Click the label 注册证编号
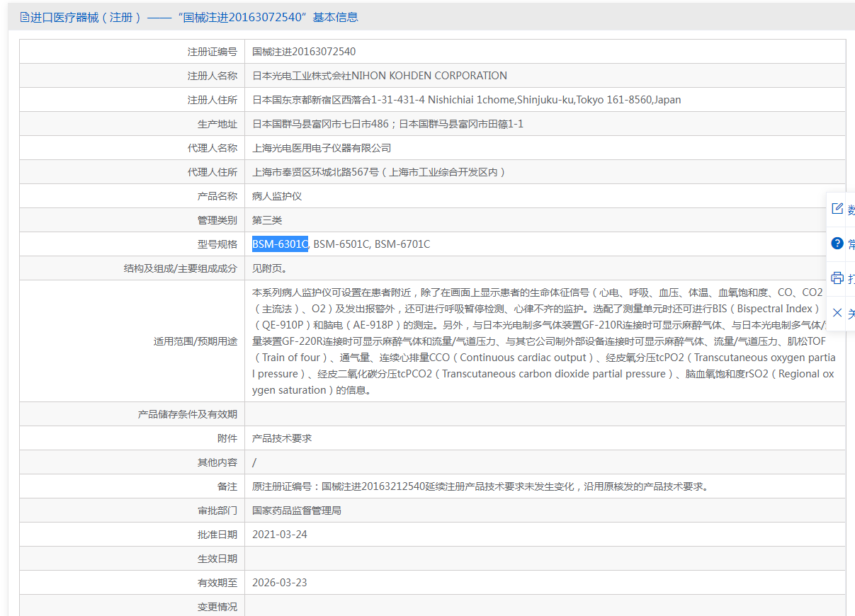This screenshot has height=616, width=855. 213,52
